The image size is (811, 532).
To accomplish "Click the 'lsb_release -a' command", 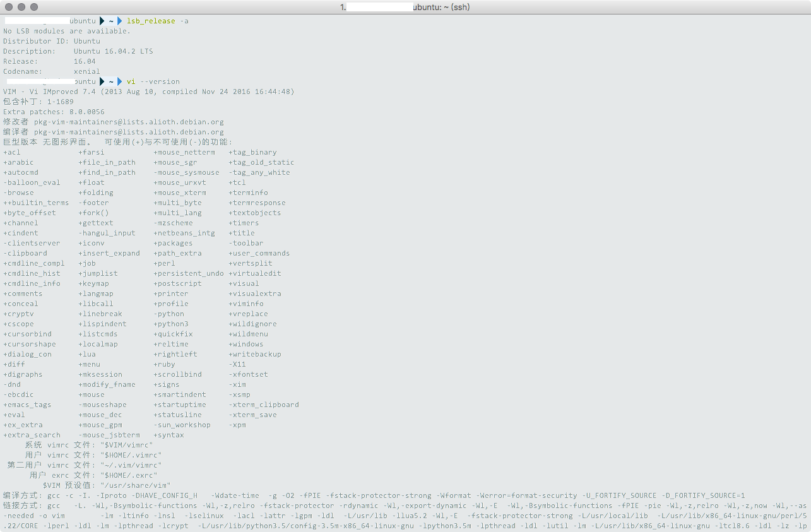I will tap(158, 21).
